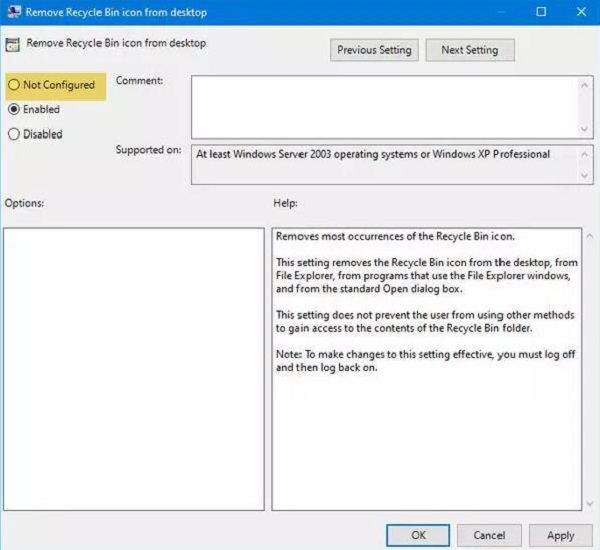Click the Supported on: label
This screenshot has width=600, height=550.
pyautogui.click(x=148, y=150)
